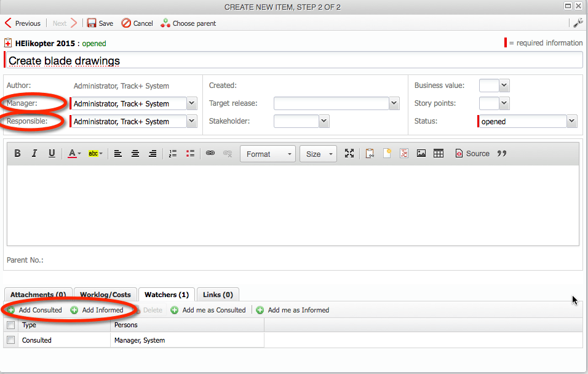Viewport: 588px width, 374px height.
Task: Click the Insert Image icon
Action: click(x=421, y=153)
